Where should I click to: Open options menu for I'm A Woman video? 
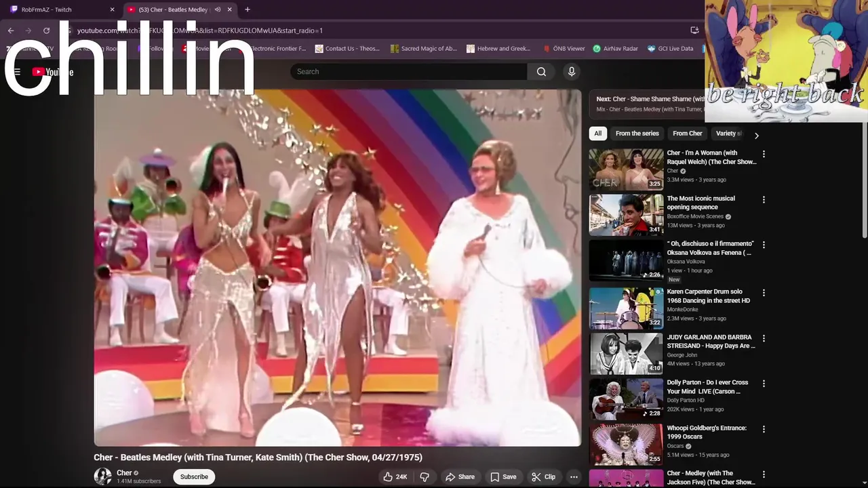pos(764,155)
